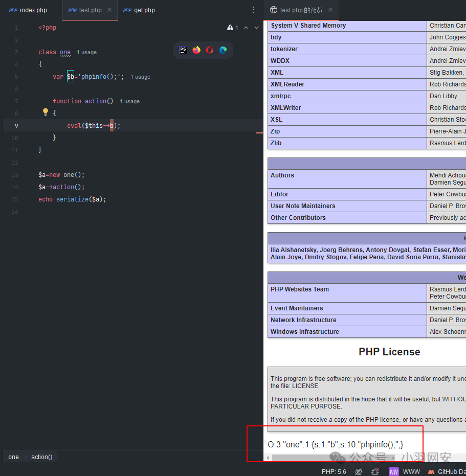Click 'PHP Websites Team' cell
466x476 pixels.
[x=347, y=293]
